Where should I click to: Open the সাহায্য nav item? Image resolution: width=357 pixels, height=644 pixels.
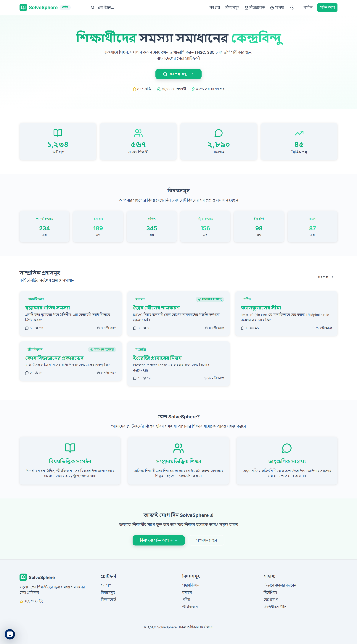click(x=277, y=7)
